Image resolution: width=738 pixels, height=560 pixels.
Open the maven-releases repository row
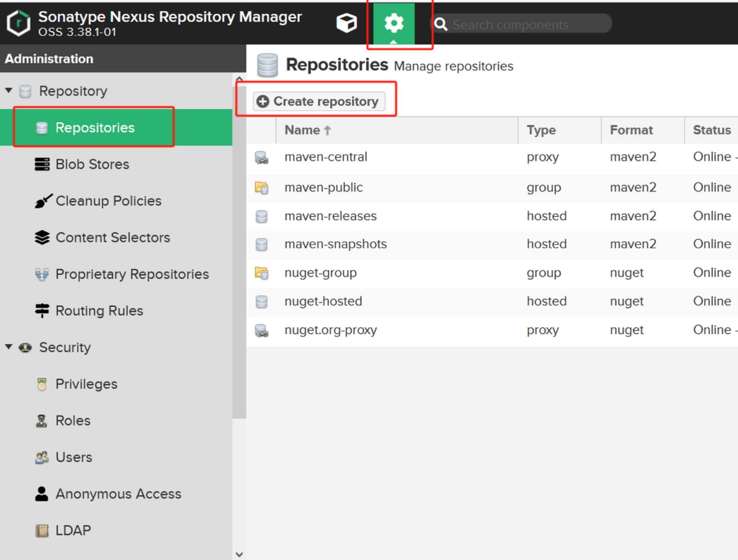[x=492, y=216]
